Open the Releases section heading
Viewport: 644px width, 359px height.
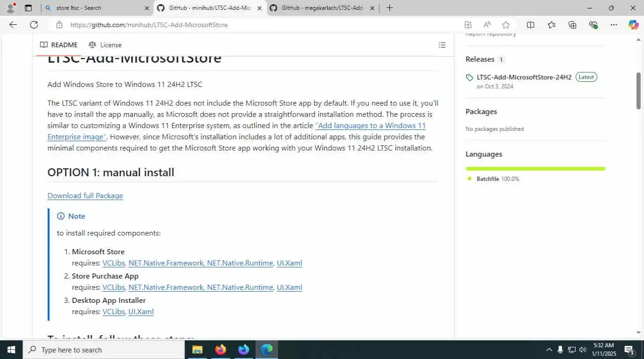[x=480, y=59]
